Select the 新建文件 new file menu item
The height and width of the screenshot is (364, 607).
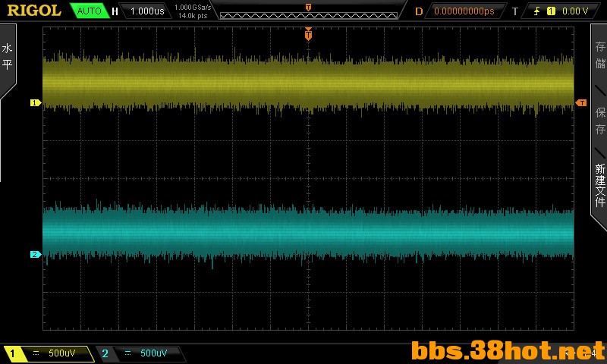tap(600, 186)
